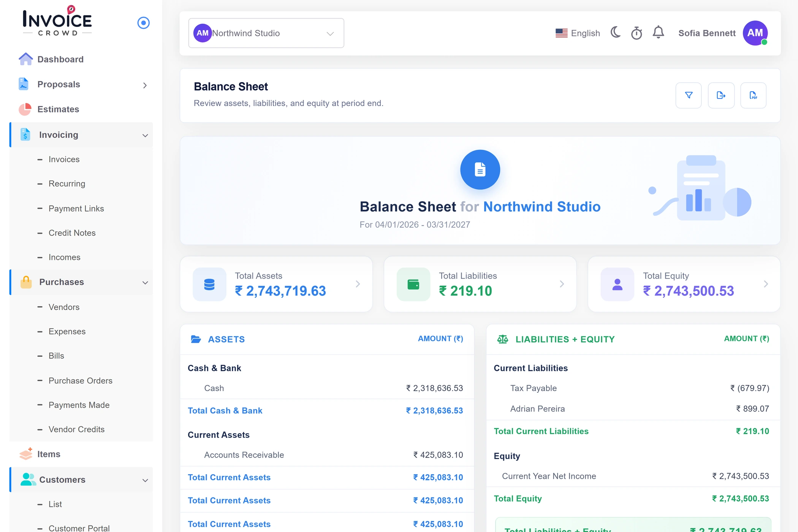Expand the Proposals submenu chevron
The width and height of the screenshot is (798, 532).
click(145, 85)
